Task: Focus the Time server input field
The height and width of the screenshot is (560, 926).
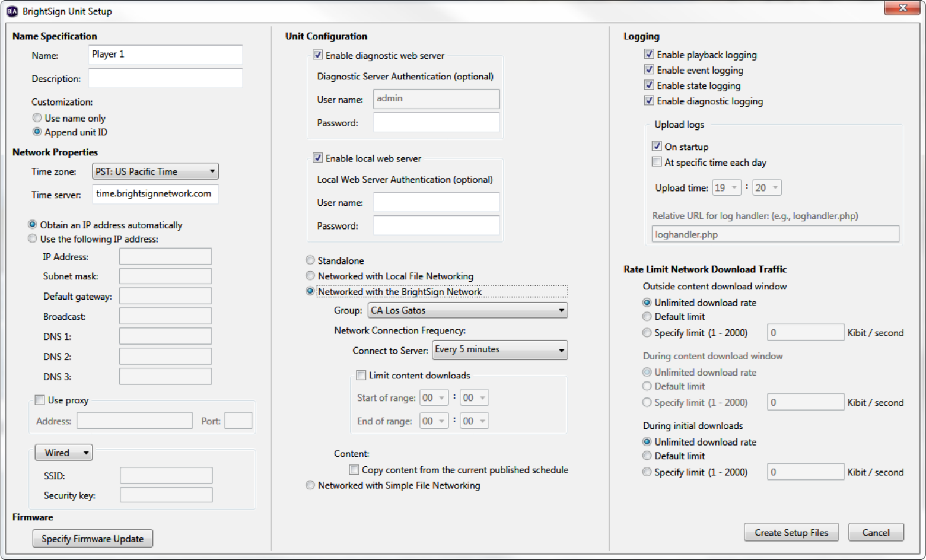Action: pyautogui.click(x=155, y=194)
